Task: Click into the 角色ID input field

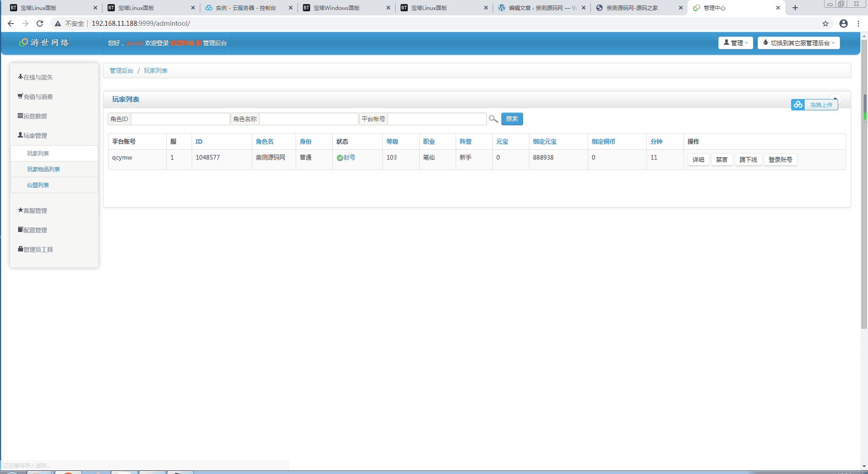Action: 180,119
